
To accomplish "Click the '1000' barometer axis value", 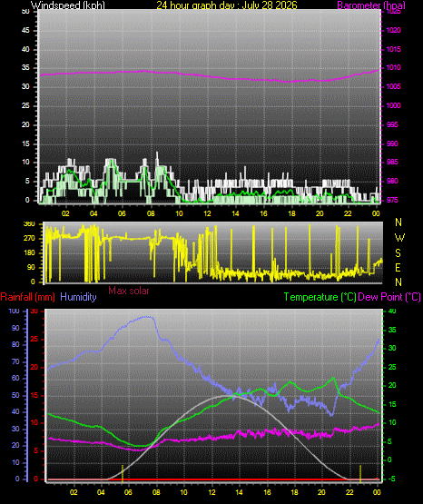I will coord(393,105).
